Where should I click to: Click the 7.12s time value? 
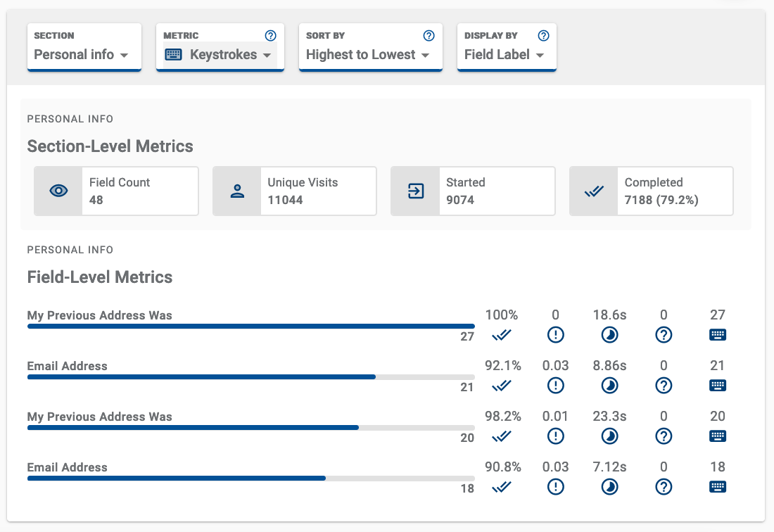(x=609, y=467)
